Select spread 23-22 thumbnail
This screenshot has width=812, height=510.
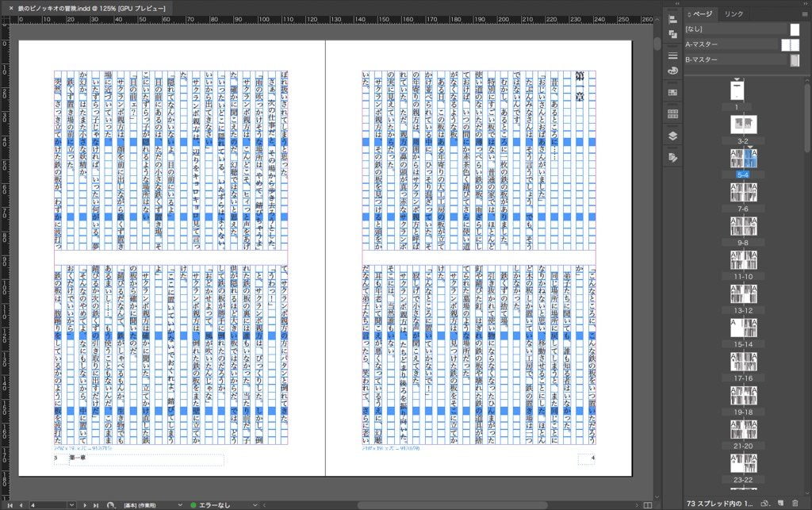click(743, 463)
